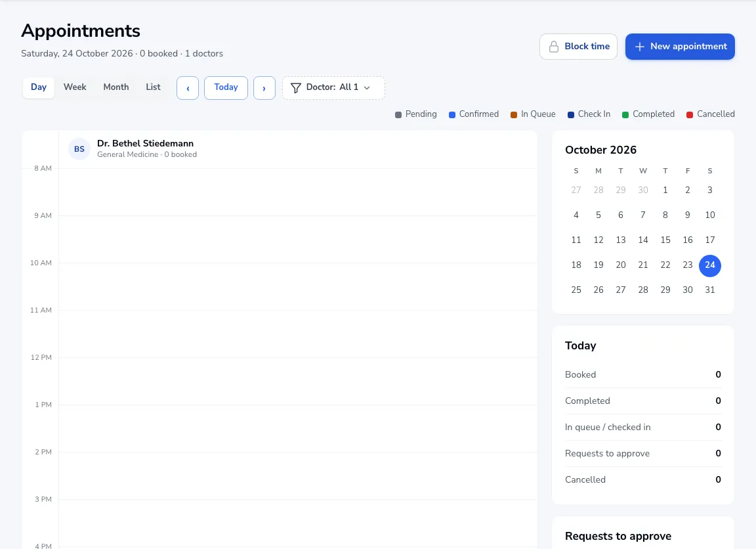Select October 24 in mini calendar
The image size is (756, 549).
709,265
